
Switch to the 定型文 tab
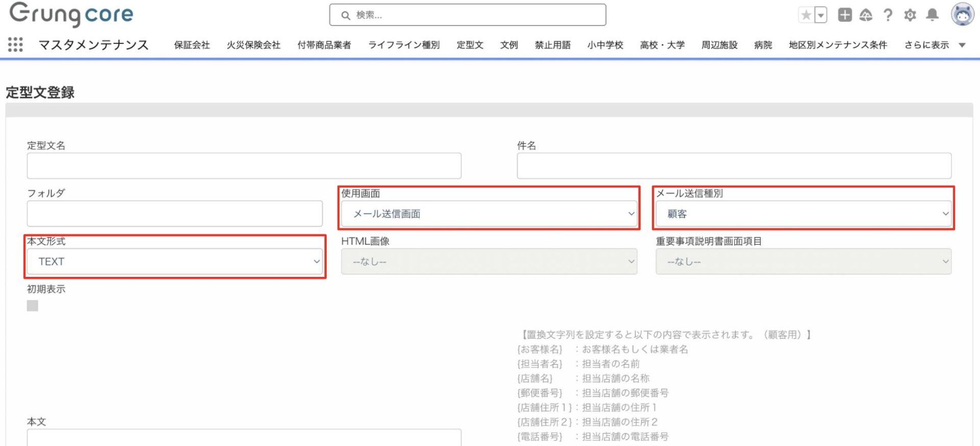pyautogui.click(x=470, y=45)
